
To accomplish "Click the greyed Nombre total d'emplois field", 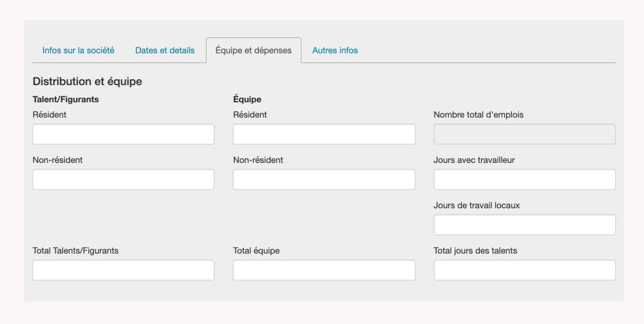I will pos(524,134).
